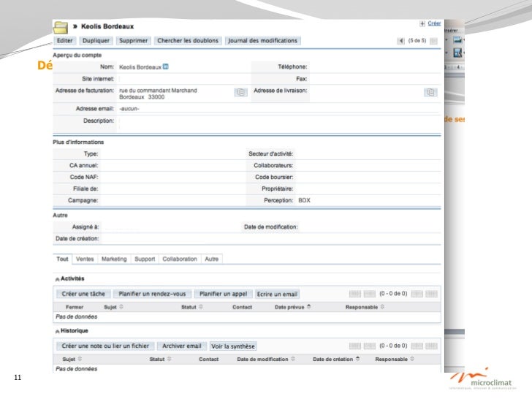Viewport: 532px width, 399px height.
Task: Copy the Adresse de livraison with its copy icon
Action: click(x=430, y=92)
